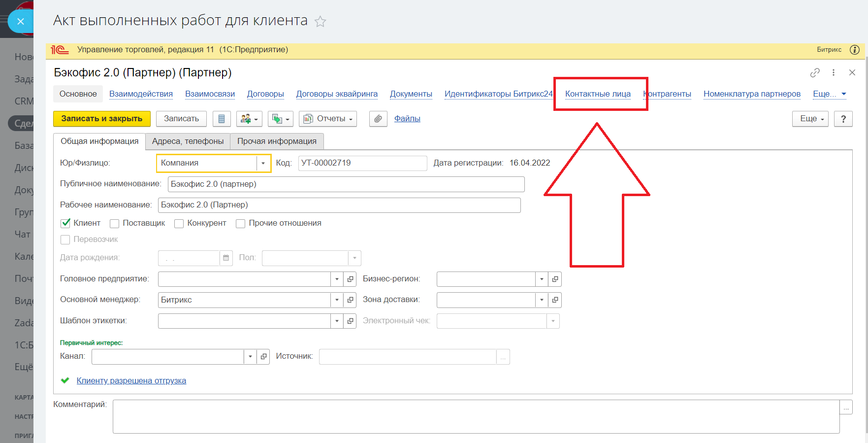Screen dimensions: 868x443
Task: Switch to Адреса, телефоны tab
Action: (x=188, y=141)
